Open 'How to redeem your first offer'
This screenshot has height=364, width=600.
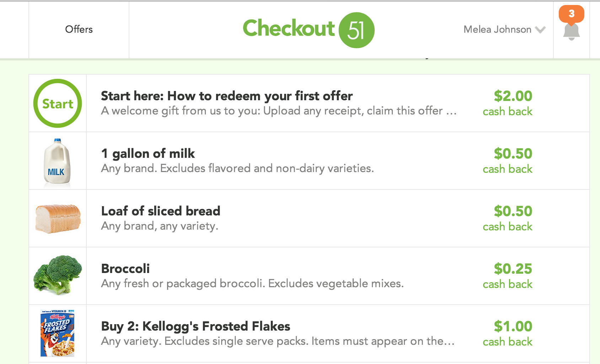pos(227,96)
